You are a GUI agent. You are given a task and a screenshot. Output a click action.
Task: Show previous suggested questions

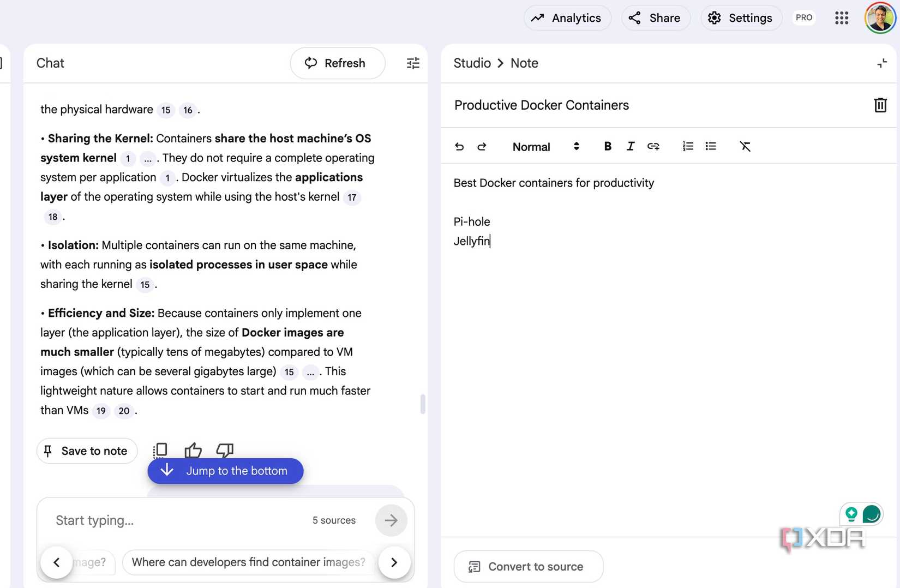coord(57,562)
